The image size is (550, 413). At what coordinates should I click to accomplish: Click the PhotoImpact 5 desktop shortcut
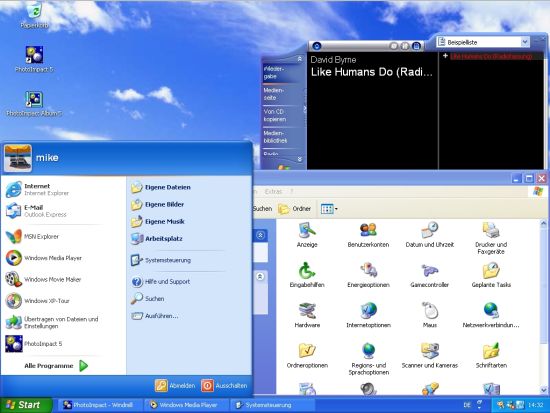coord(34,59)
